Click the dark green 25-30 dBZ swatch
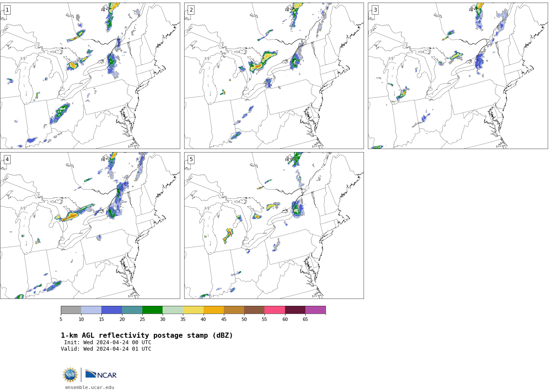 (x=152, y=310)
